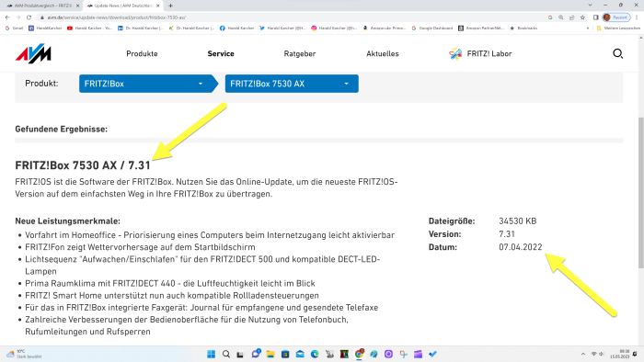Open the Amazon PartnerNet bookmark

(x=481, y=28)
